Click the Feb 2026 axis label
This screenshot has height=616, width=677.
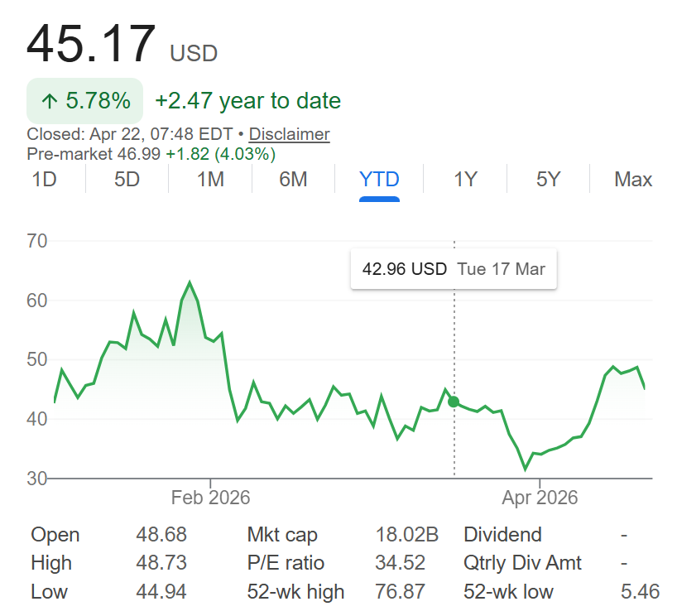(x=210, y=498)
